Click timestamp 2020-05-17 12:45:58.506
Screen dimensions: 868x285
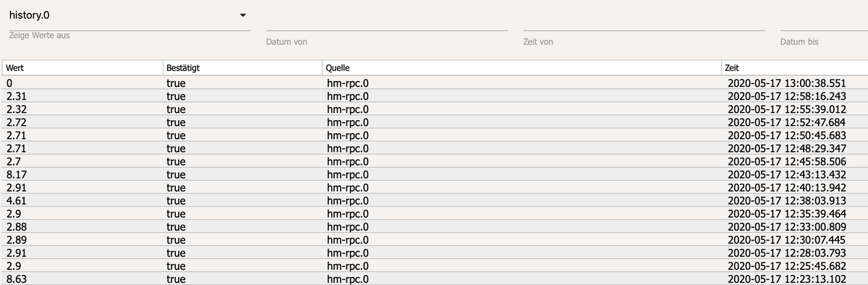tap(786, 161)
